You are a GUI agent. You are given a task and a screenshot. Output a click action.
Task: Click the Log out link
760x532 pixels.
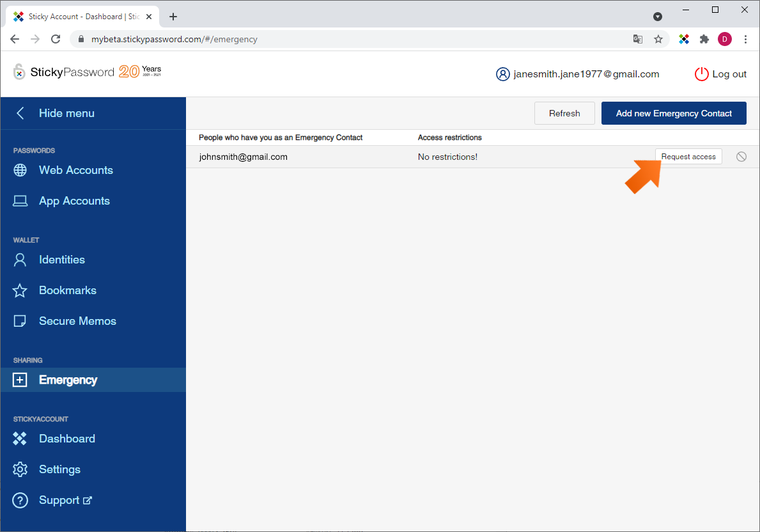(729, 74)
